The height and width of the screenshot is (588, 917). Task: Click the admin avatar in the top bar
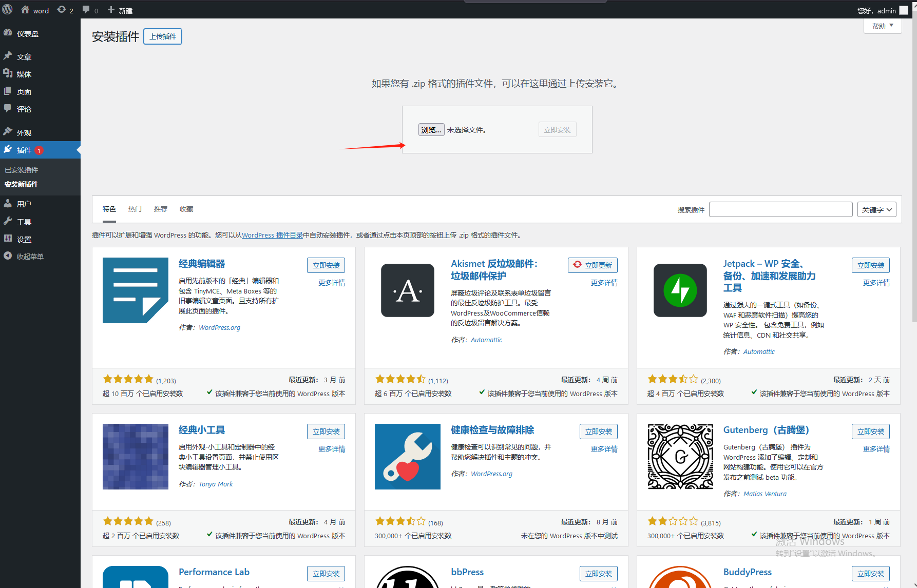point(904,10)
